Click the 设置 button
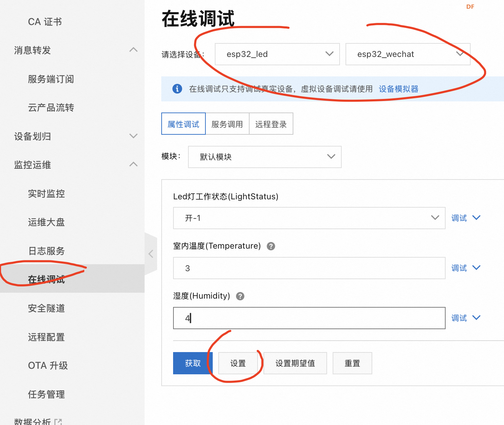This screenshot has width=504, height=425. [x=238, y=363]
